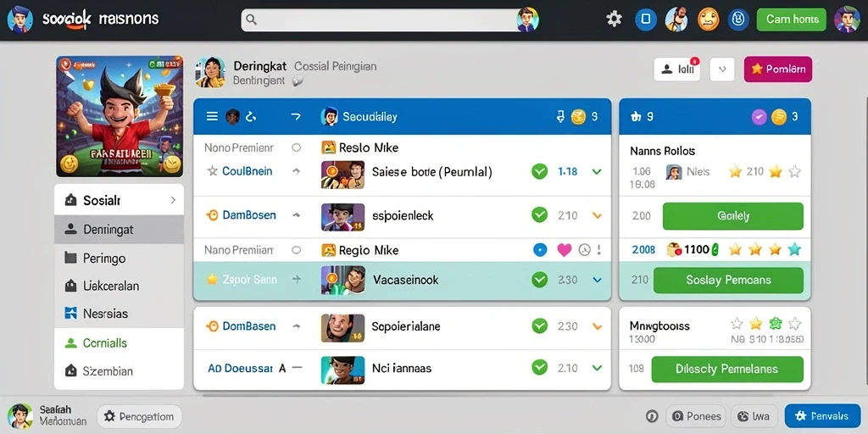Viewport: 868px width, 434px height.
Task: Click the chevron in the Secudalley header bar
Action: tap(296, 116)
